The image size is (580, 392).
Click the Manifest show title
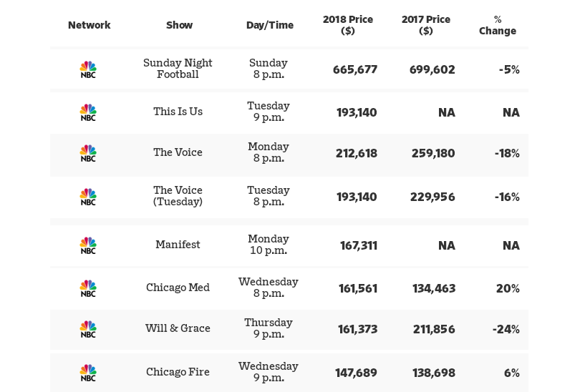coord(178,245)
